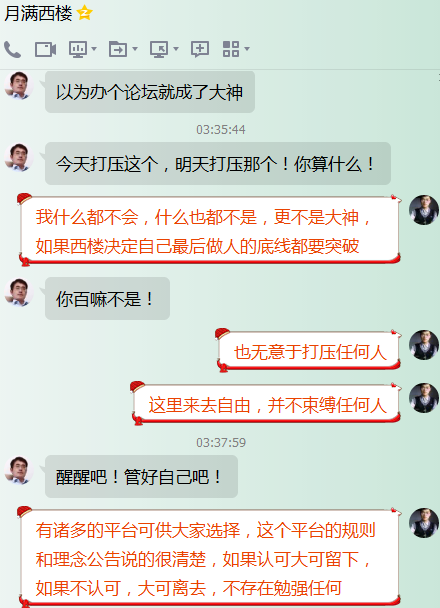The height and width of the screenshot is (608, 440).
Task: Click the send file folder icon
Action: point(118,49)
